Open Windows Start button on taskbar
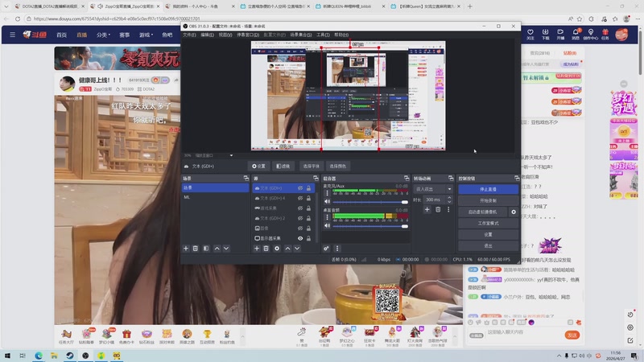This screenshot has width=644, height=362. tap(7, 356)
